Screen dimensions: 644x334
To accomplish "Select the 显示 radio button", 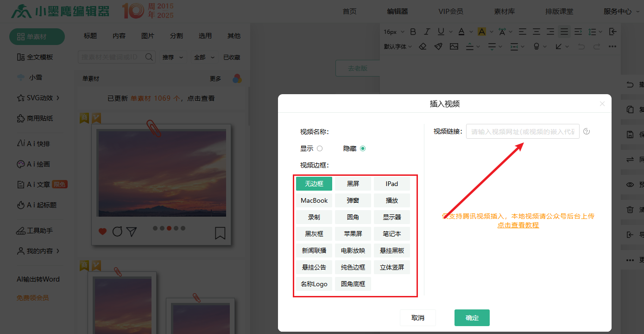I will coord(320,148).
